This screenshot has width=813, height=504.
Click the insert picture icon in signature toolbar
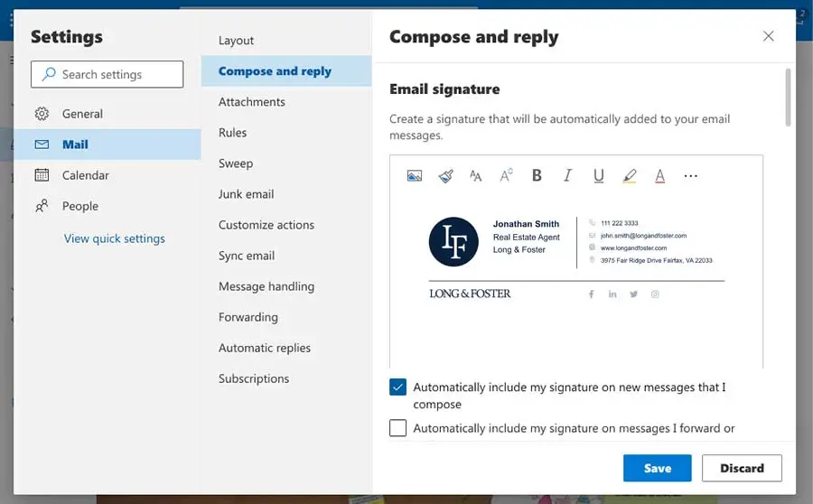(415, 176)
